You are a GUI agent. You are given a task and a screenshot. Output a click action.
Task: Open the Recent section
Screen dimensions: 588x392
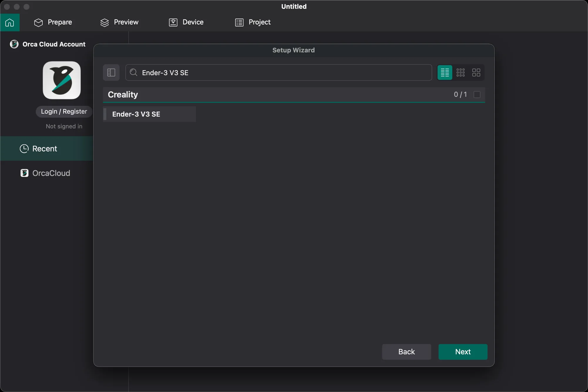click(47, 149)
